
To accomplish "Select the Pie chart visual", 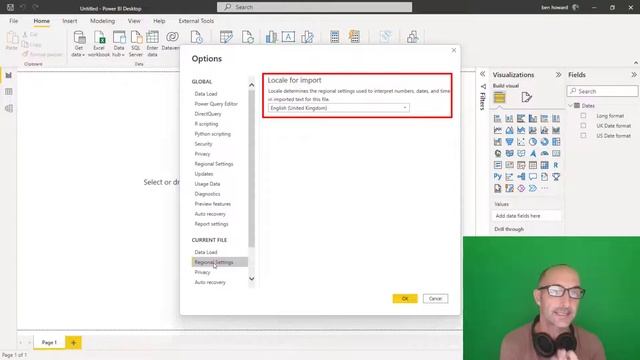I will point(533,142).
